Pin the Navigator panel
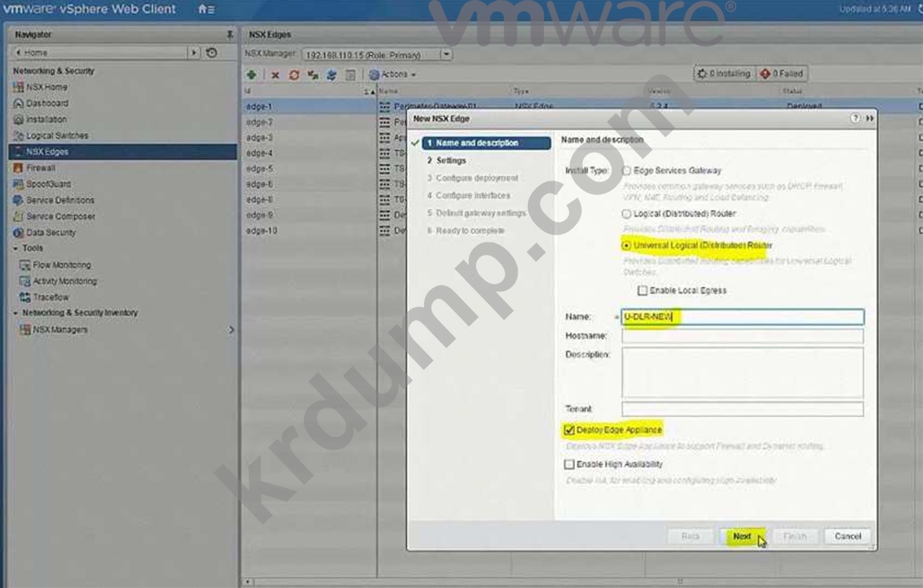The width and height of the screenshot is (923, 588). click(229, 34)
